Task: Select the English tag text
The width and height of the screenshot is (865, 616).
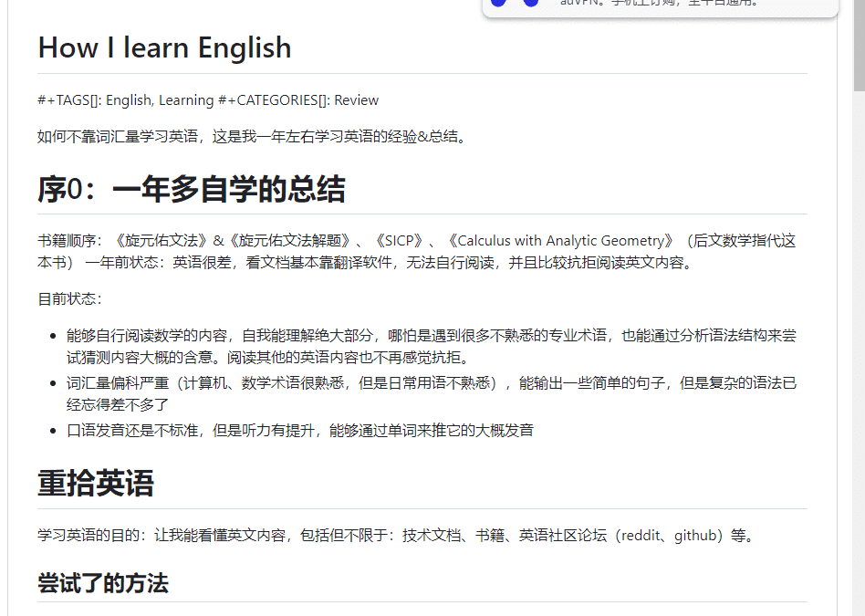Action: tap(128, 99)
